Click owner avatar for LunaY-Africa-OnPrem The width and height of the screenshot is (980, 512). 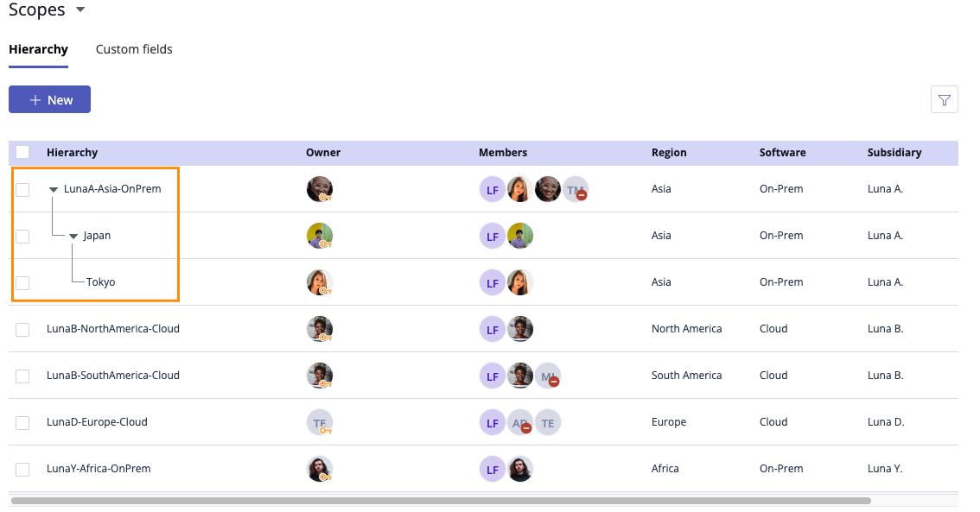(x=319, y=469)
